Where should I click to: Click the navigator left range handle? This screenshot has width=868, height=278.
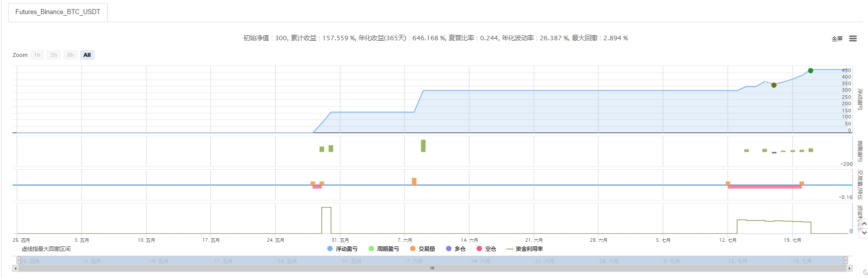pos(19,260)
